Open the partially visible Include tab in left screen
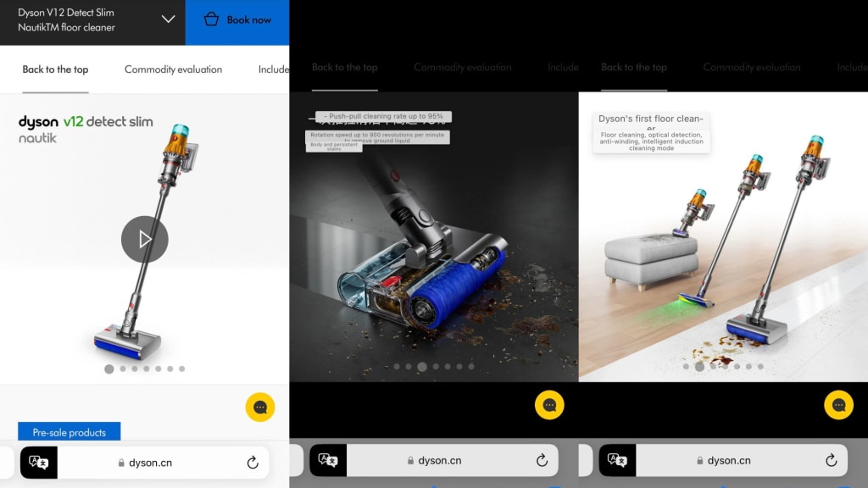The width and height of the screenshot is (868, 488). coord(274,69)
